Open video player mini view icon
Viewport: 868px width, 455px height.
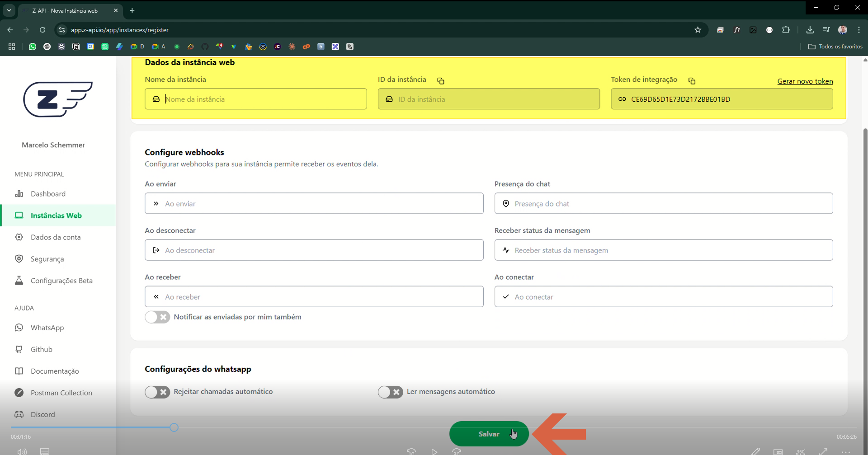coord(778,451)
